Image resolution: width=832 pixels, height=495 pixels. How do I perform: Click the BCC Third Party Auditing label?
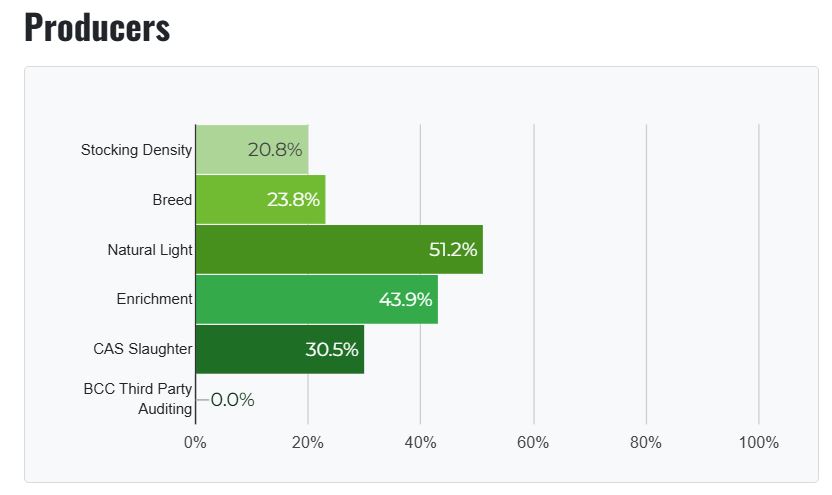pos(138,398)
